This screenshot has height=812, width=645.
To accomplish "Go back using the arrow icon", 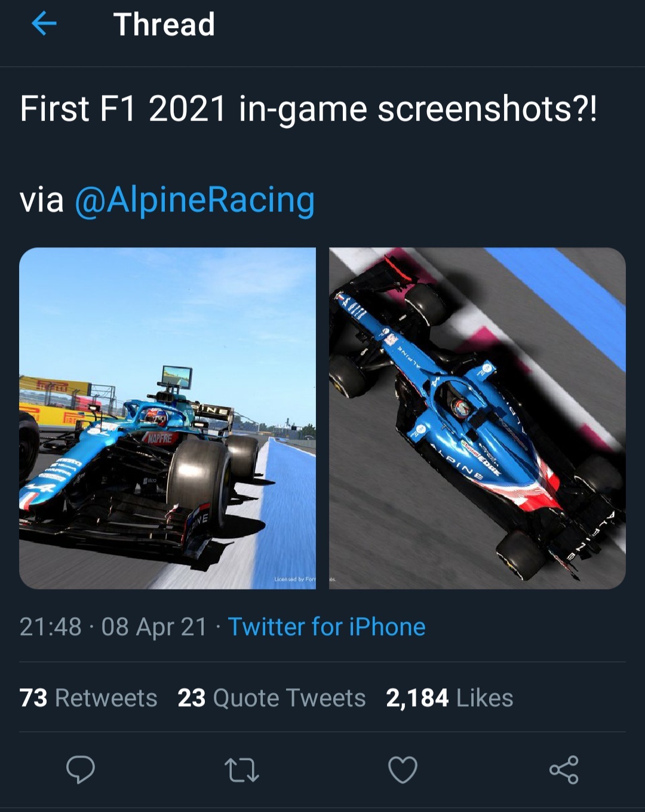I will pyautogui.click(x=44, y=24).
